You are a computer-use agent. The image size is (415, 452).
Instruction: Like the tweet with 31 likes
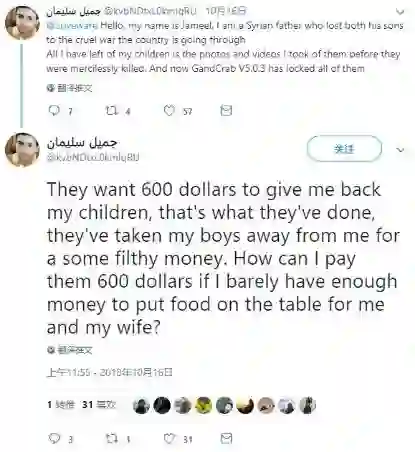coord(169,438)
